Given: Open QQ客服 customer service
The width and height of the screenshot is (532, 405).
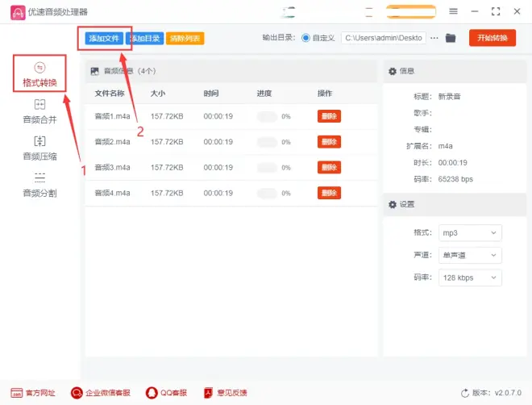Looking at the screenshot, I should [166, 393].
